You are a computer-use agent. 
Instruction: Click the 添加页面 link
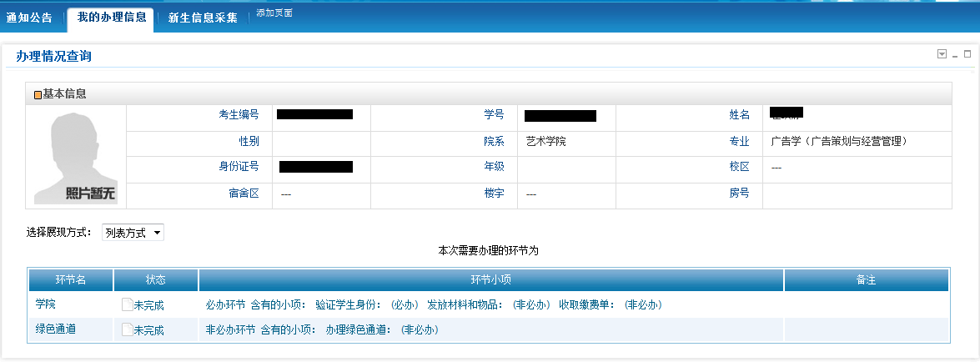(274, 13)
